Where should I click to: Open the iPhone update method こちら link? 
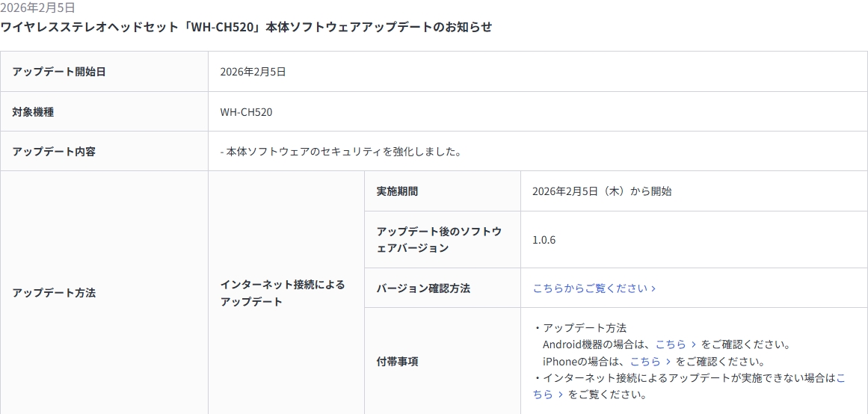[645, 362]
